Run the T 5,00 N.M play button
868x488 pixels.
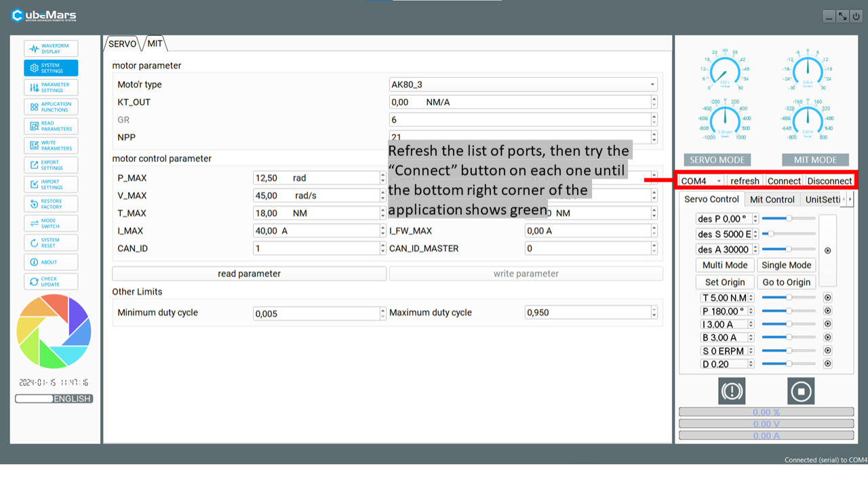click(x=827, y=298)
